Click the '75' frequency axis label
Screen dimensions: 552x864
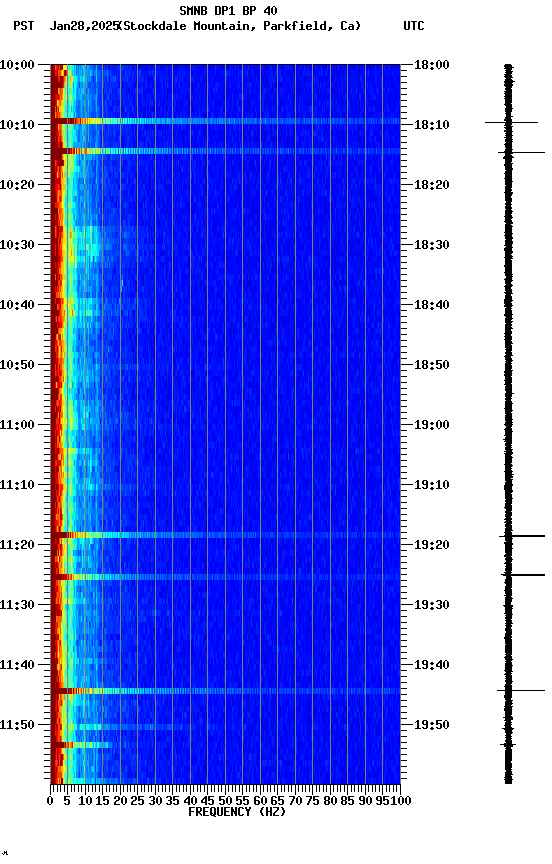313,801
